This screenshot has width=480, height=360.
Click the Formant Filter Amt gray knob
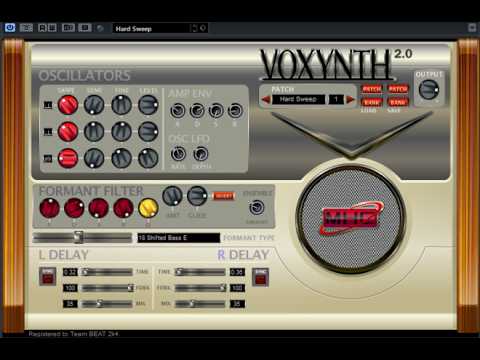[172, 196]
